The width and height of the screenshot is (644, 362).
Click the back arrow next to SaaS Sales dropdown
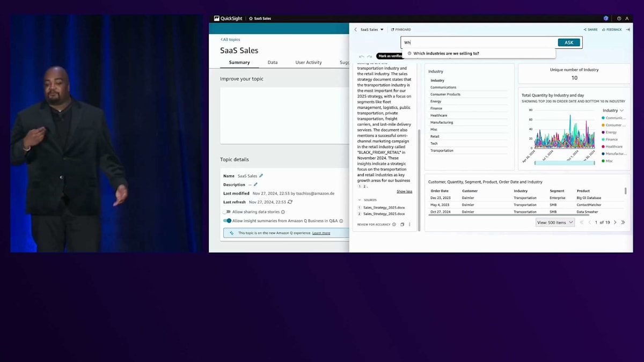(x=355, y=29)
